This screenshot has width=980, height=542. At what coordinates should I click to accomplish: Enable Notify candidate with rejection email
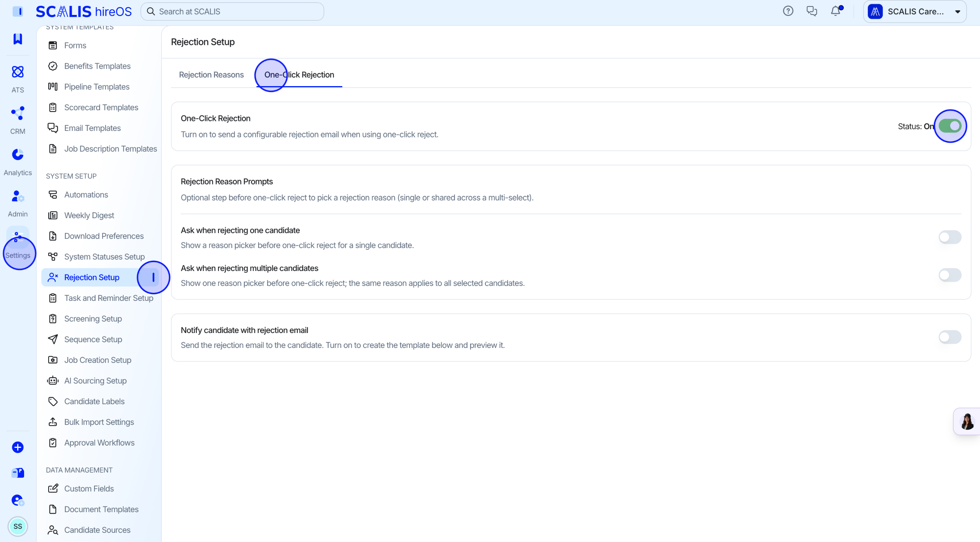[950, 337]
